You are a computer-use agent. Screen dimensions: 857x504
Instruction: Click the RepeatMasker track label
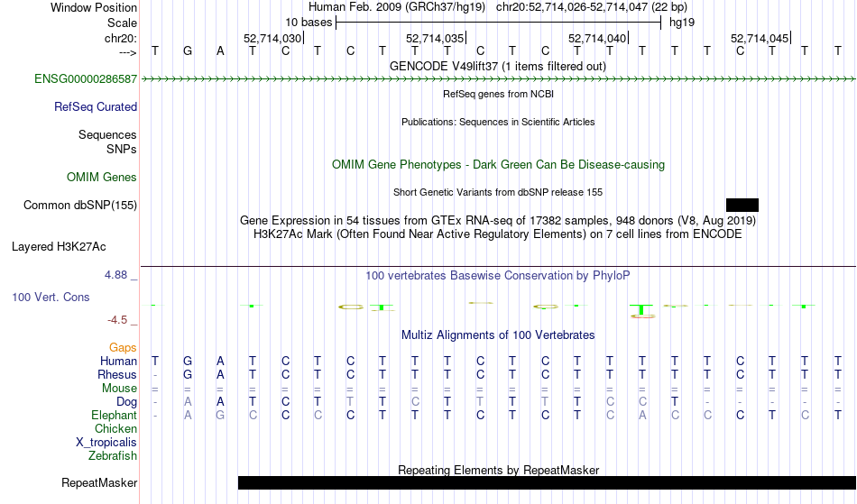click(x=99, y=483)
